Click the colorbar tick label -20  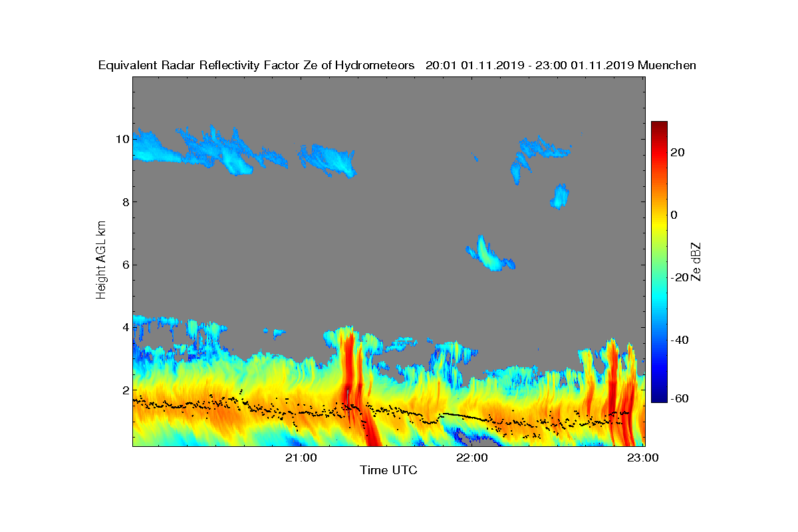click(681, 277)
